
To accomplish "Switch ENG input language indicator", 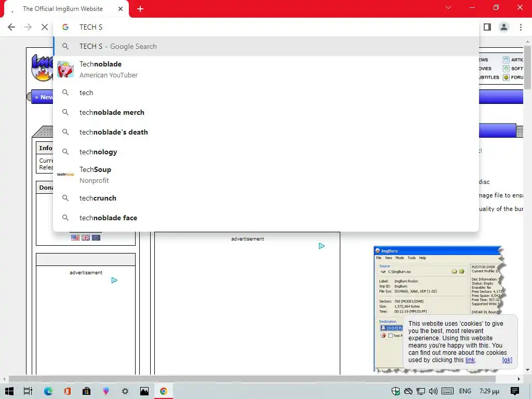I will point(465,391).
